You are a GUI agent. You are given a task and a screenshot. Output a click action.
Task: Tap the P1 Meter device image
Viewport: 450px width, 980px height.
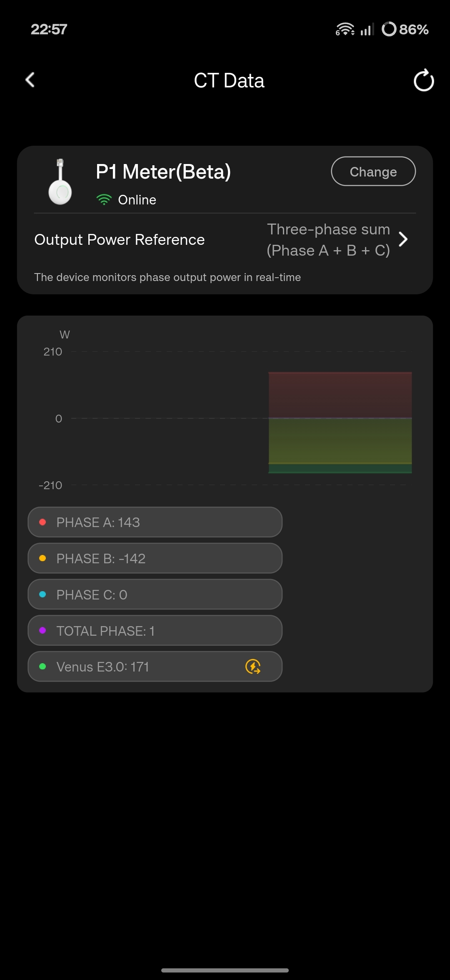click(60, 182)
